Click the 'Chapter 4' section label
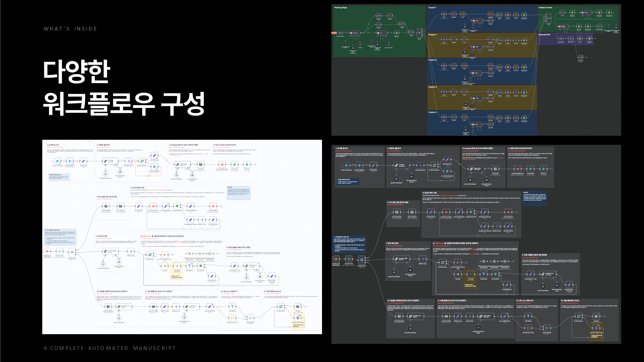 click(x=432, y=87)
